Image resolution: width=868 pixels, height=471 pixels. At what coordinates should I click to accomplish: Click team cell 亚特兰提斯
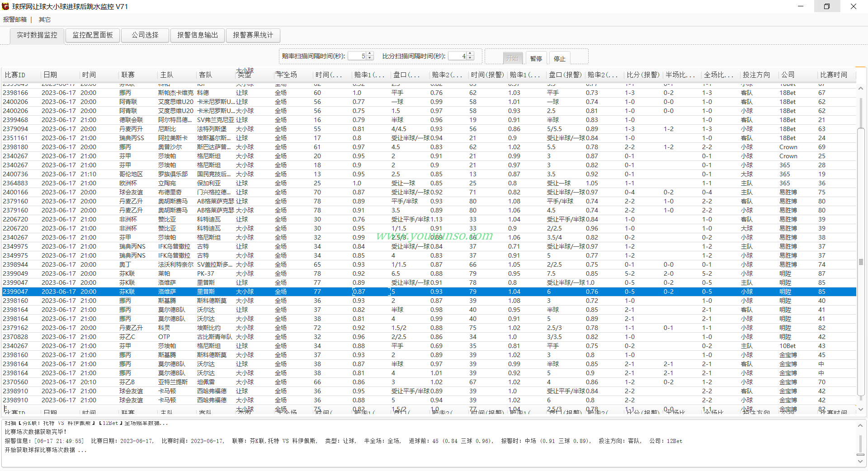click(173, 382)
